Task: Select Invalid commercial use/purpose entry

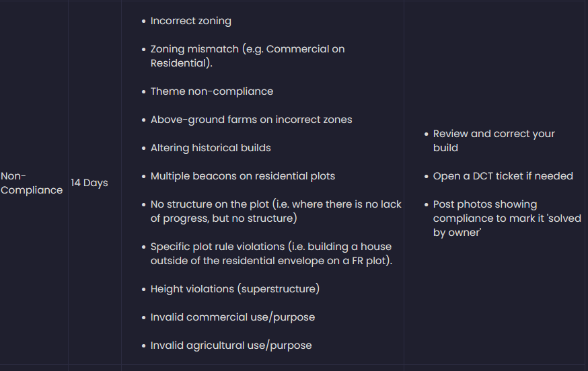Action: click(232, 317)
